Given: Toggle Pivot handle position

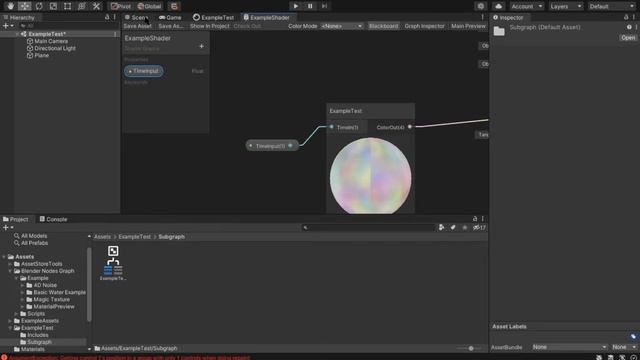Looking at the screenshot, I should [121, 6].
